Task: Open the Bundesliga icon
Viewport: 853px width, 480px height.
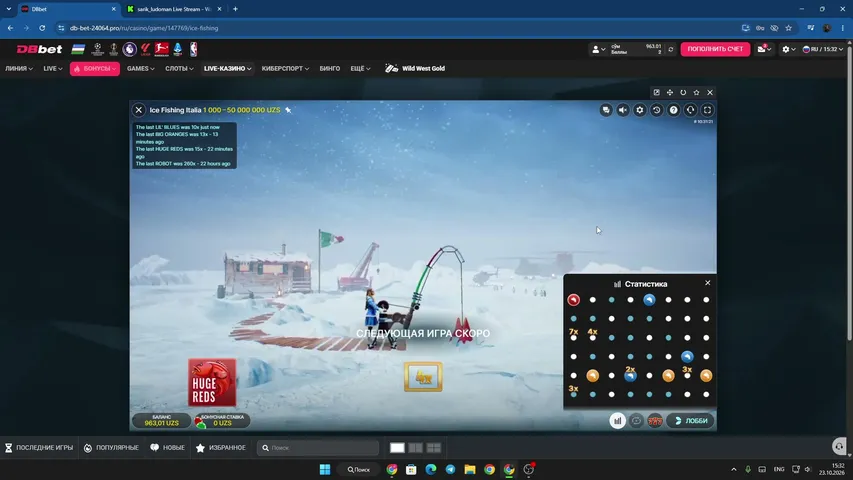Action: click(162, 49)
